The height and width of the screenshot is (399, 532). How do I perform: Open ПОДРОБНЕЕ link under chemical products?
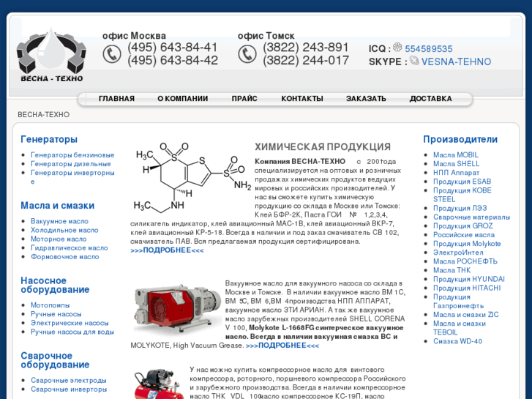pos(167,250)
